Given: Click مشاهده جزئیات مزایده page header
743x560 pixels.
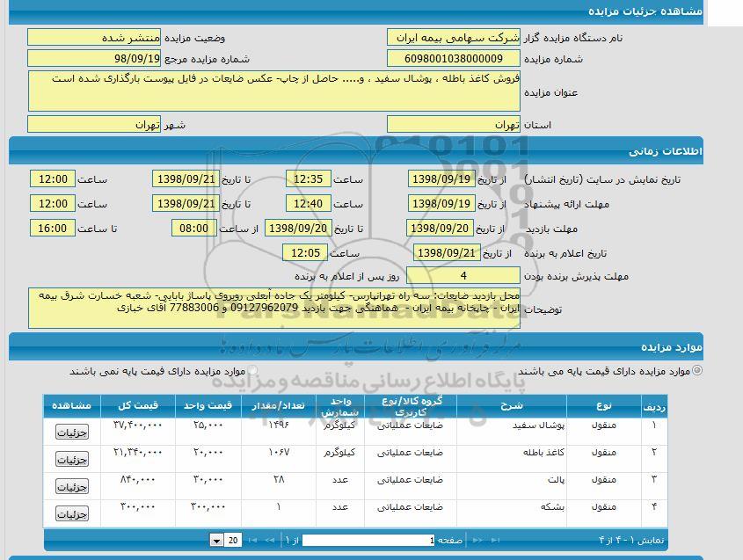Looking at the screenshot, I should (x=356, y=11).
